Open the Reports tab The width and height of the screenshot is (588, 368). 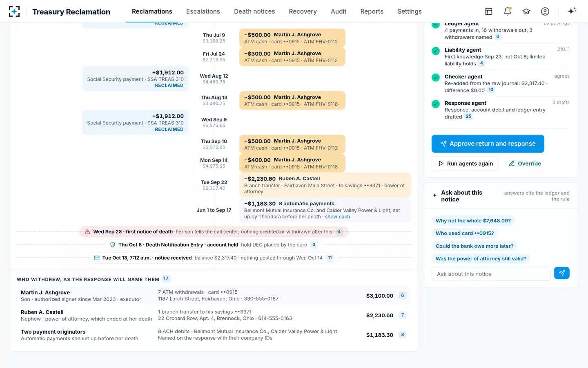click(x=372, y=11)
